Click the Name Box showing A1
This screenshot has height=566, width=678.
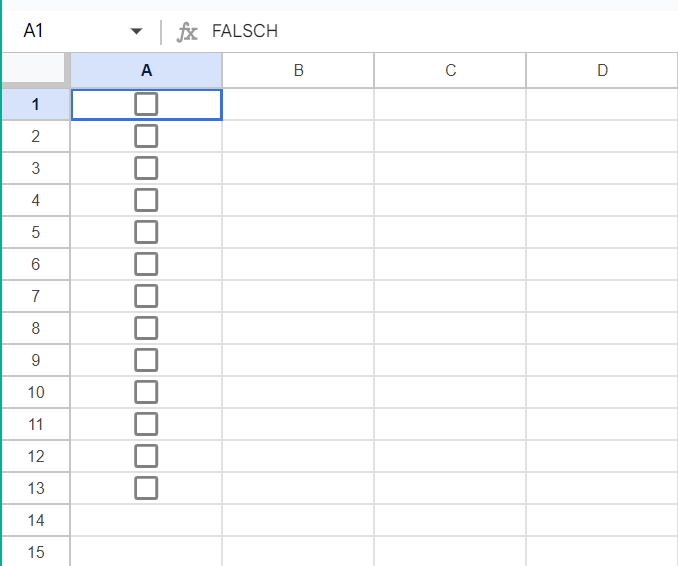(60, 32)
